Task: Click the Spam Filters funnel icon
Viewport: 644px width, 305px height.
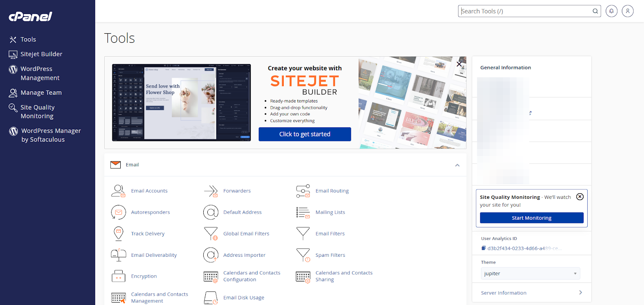Action: pyautogui.click(x=303, y=255)
